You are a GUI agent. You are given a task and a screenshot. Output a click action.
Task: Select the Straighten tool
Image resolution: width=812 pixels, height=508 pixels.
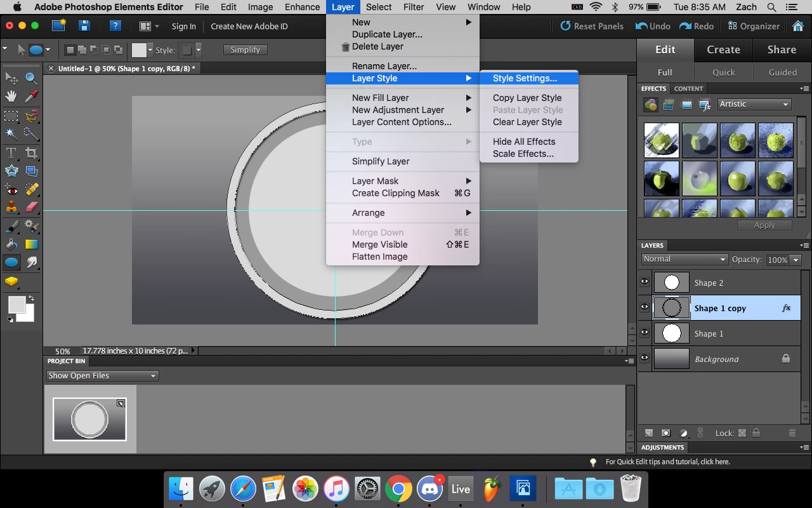tap(31, 171)
